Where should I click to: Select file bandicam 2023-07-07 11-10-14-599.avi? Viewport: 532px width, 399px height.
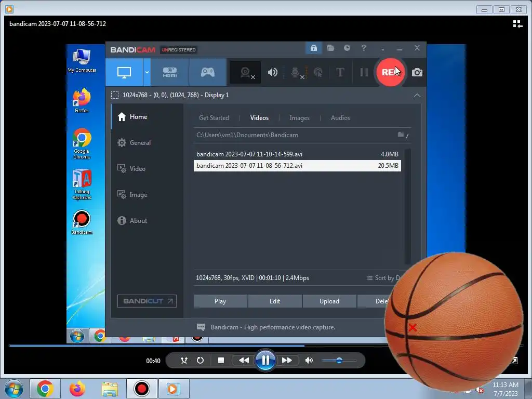point(297,154)
